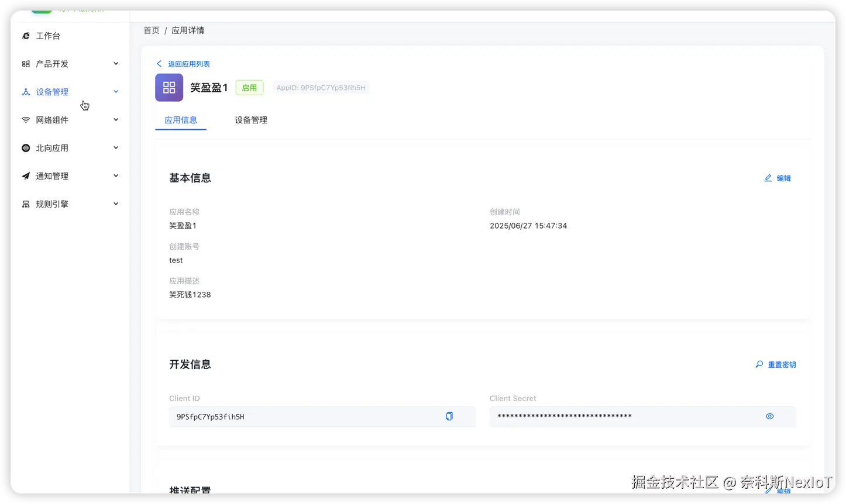
Task: Open the 北向应用 northbound application icon
Action: point(26,148)
